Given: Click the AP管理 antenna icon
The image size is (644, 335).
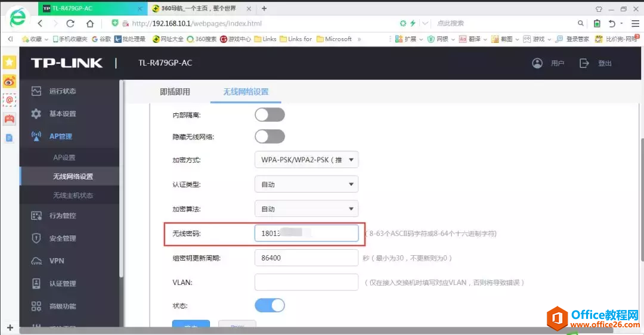Looking at the screenshot, I should click(36, 137).
